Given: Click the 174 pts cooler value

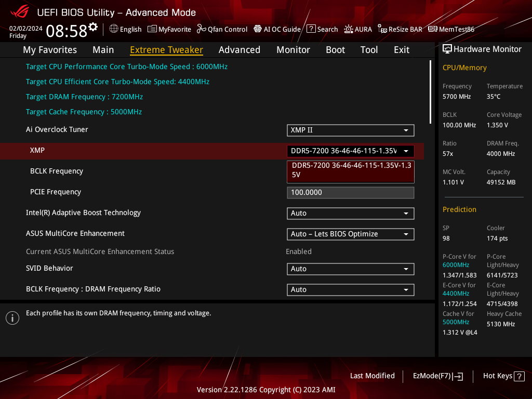Looking at the screenshot, I should click(x=497, y=238).
